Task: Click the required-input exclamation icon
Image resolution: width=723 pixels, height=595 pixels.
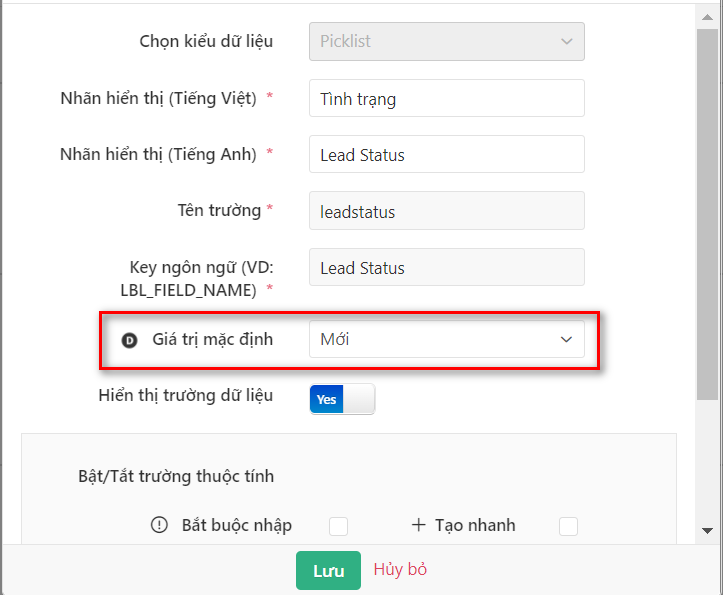Action: pyautogui.click(x=159, y=525)
